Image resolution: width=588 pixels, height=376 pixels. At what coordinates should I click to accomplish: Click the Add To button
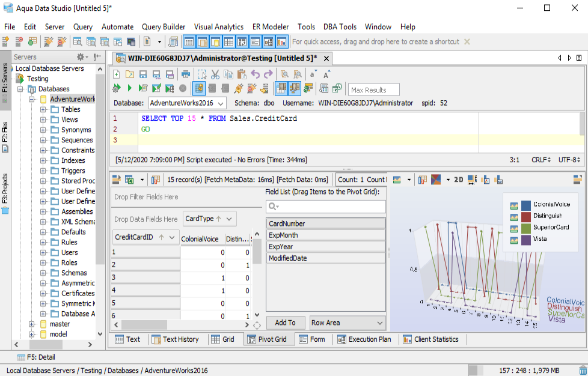pyautogui.click(x=285, y=323)
